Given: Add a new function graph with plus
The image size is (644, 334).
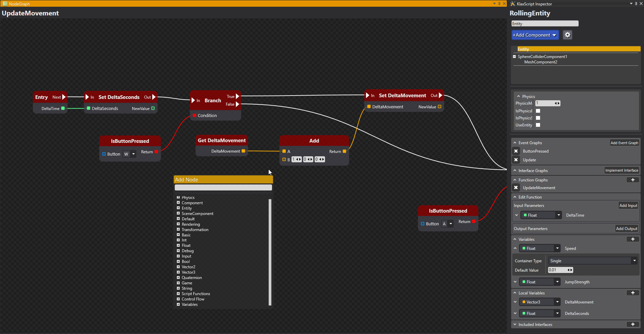Looking at the screenshot, I should (x=633, y=180).
